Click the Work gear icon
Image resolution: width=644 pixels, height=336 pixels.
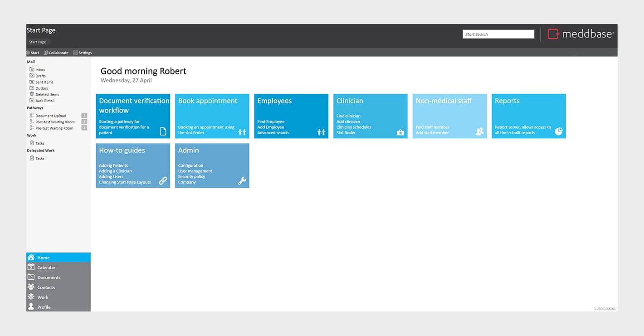(31, 297)
